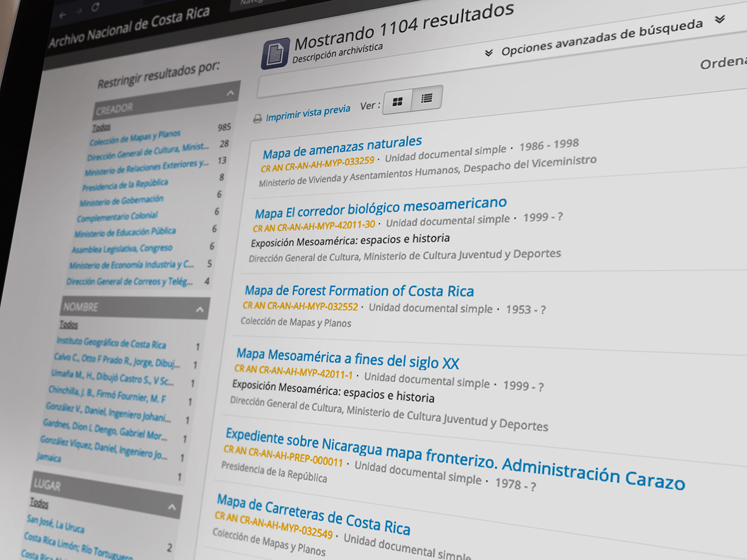This screenshot has width=747, height=560.
Task: Click reference code CR-AN-AH-MYP-032552
Action: click(300, 306)
